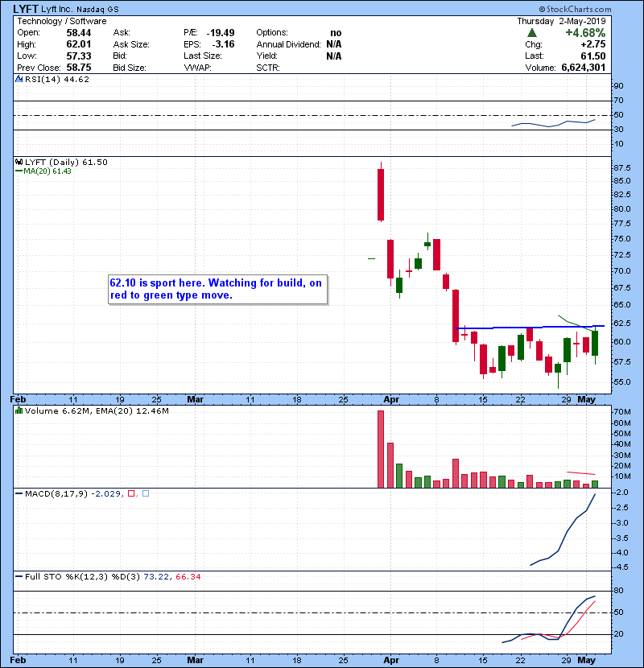Click the blue horizontal resistance line
The image size is (644, 668).
click(x=530, y=328)
